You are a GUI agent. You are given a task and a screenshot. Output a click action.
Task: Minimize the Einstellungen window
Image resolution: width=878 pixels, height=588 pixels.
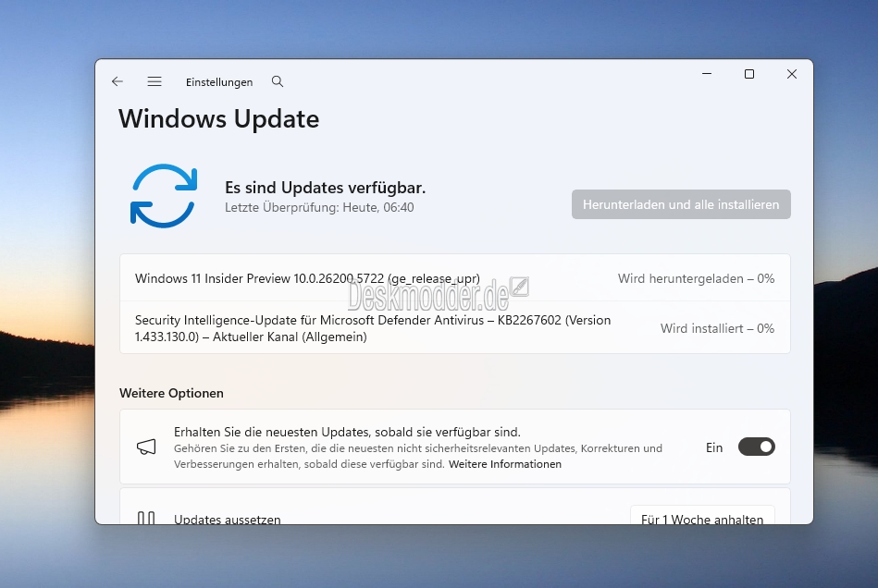[x=707, y=74]
